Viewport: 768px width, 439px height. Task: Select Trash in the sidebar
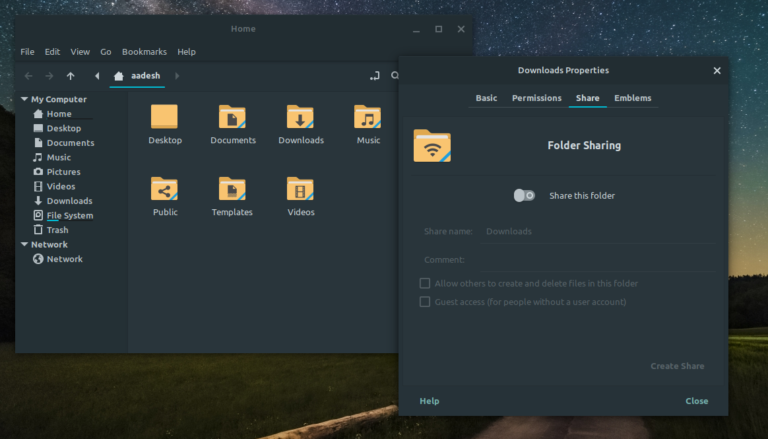58,230
